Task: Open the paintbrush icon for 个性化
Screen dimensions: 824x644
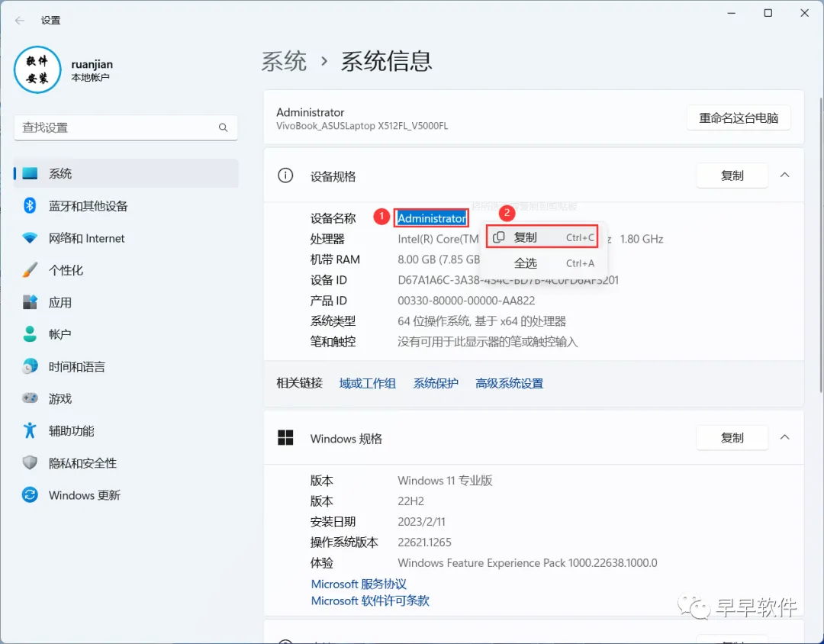Action: 30,270
